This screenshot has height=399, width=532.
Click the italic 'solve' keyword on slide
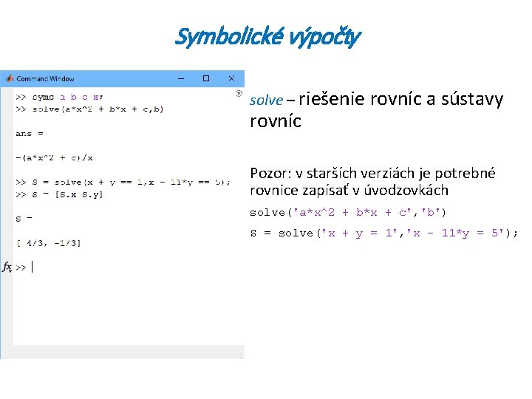coord(266,100)
